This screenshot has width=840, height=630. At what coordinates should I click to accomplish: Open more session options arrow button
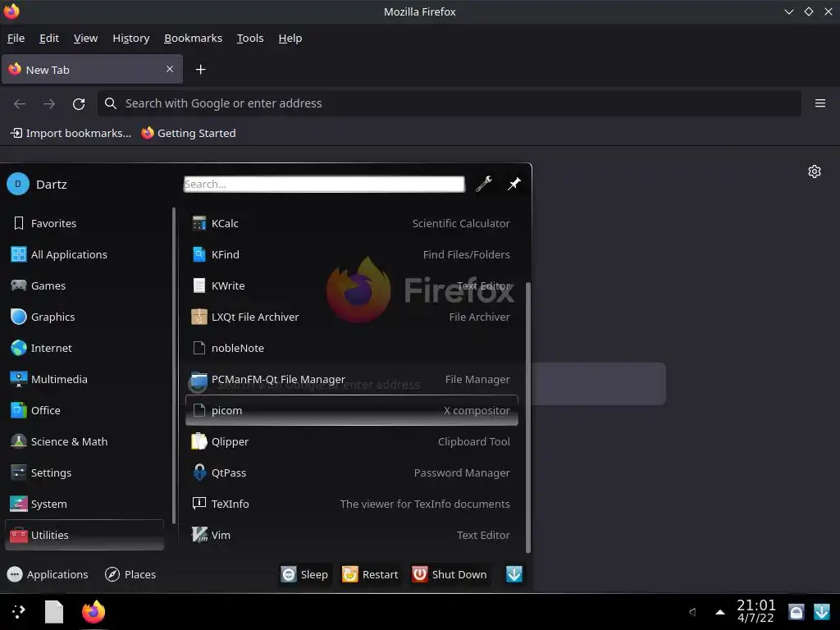[x=514, y=574]
